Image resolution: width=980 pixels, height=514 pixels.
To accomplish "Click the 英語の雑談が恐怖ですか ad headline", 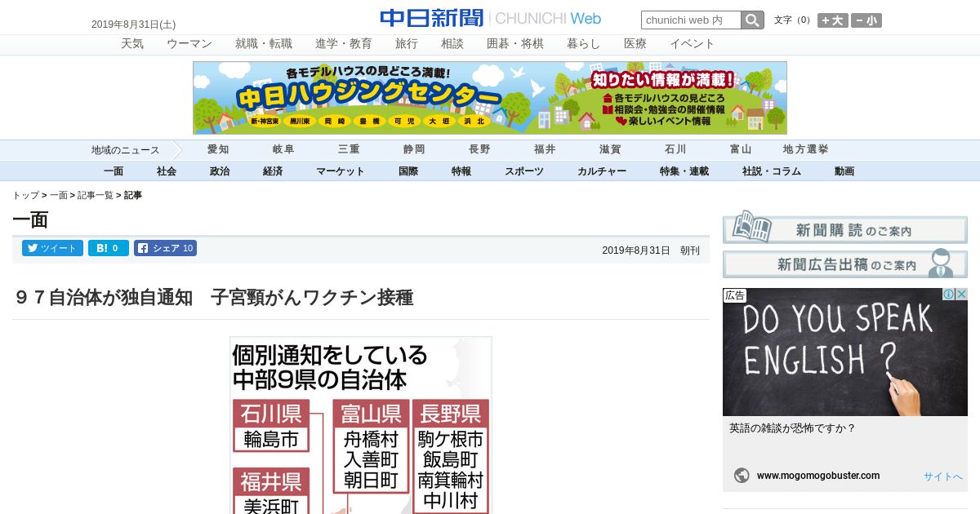I will [792, 428].
